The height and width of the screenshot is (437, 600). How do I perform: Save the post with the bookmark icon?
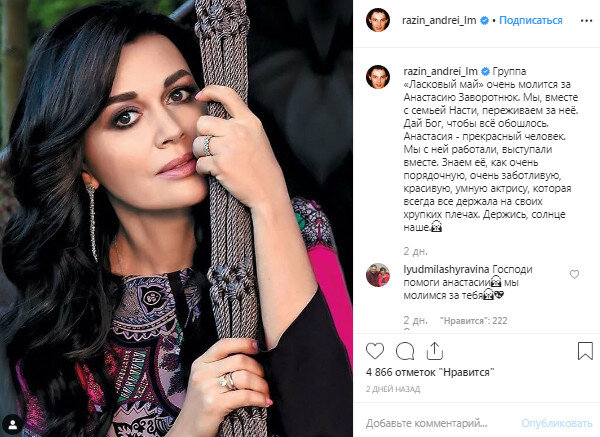click(x=585, y=351)
